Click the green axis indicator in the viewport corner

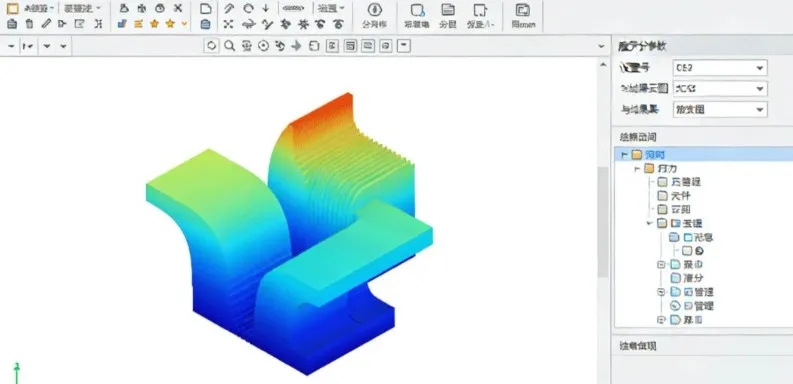(x=17, y=373)
